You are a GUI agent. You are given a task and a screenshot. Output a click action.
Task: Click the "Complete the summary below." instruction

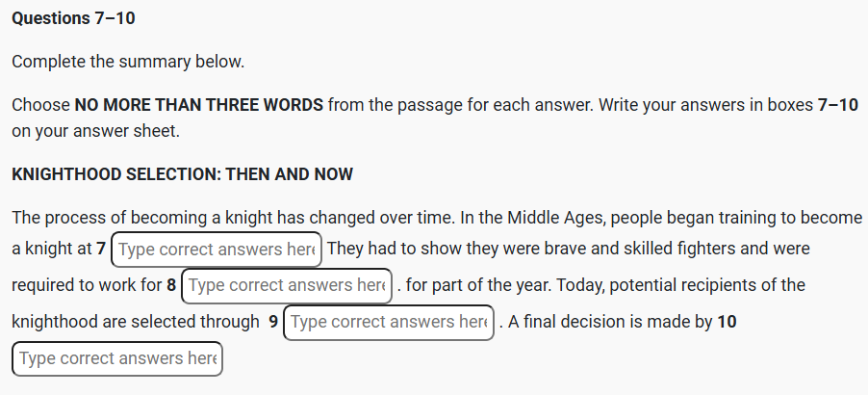click(x=128, y=62)
